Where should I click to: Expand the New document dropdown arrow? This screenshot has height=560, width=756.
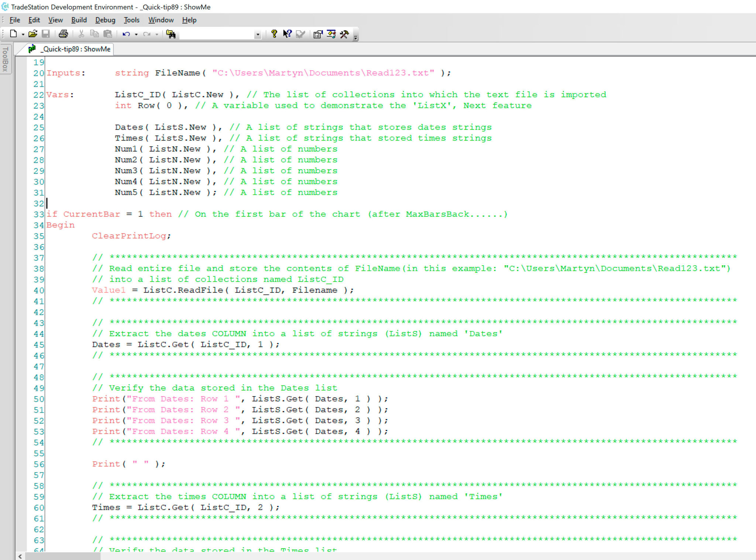click(x=23, y=34)
